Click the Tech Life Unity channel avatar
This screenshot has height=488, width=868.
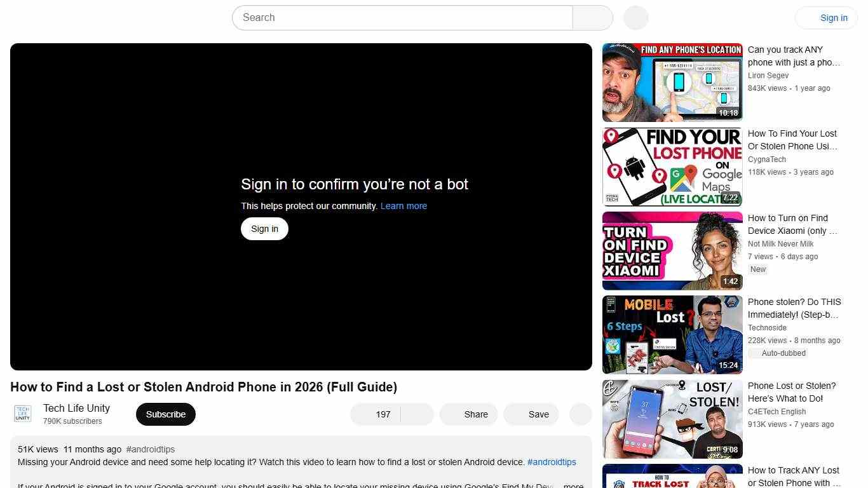22,413
